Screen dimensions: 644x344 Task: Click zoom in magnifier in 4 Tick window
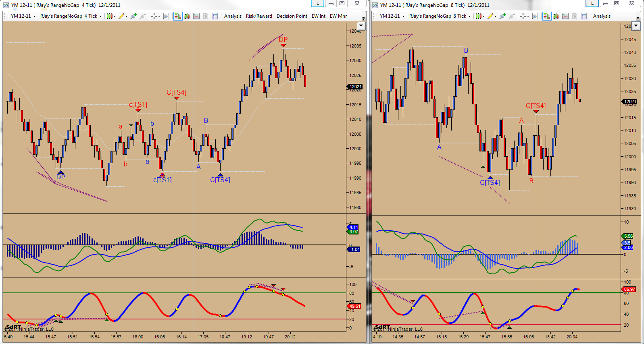tap(133, 16)
